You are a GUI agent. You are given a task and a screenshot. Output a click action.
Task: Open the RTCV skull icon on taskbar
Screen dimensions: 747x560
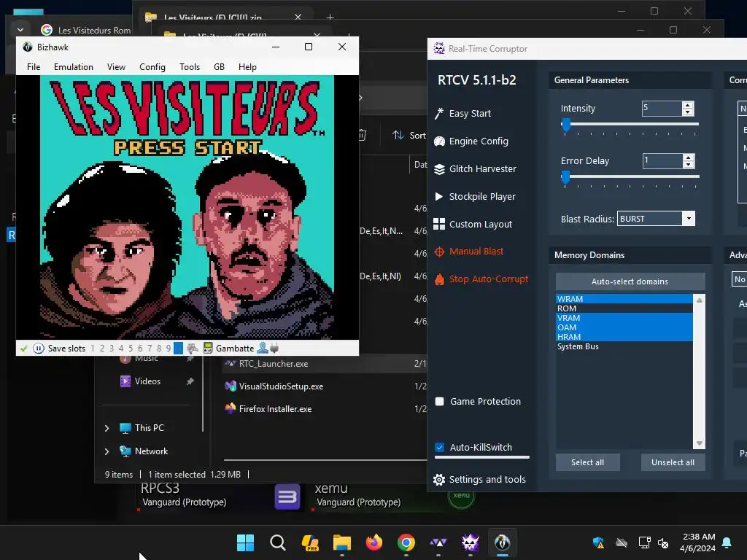(x=471, y=542)
